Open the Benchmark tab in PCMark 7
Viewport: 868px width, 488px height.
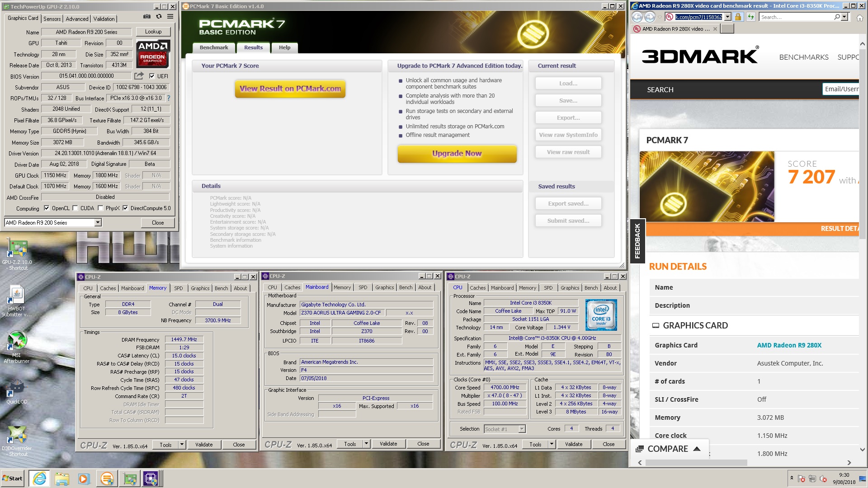click(x=214, y=47)
